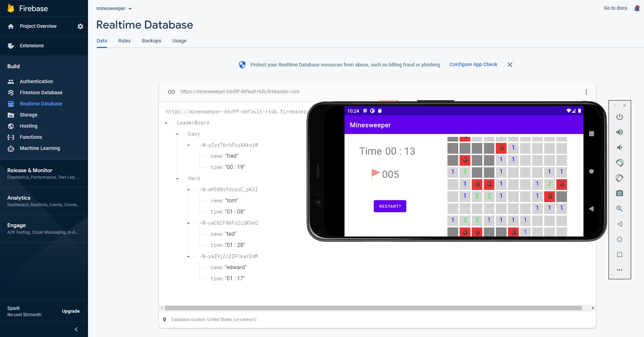
Task: Click the flag counter icon in Minesweeper
Action: coord(375,174)
